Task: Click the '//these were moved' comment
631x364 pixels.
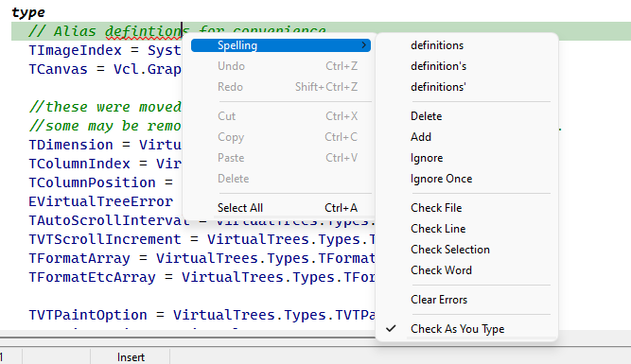Action: pyautogui.click(x=105, y=107)
